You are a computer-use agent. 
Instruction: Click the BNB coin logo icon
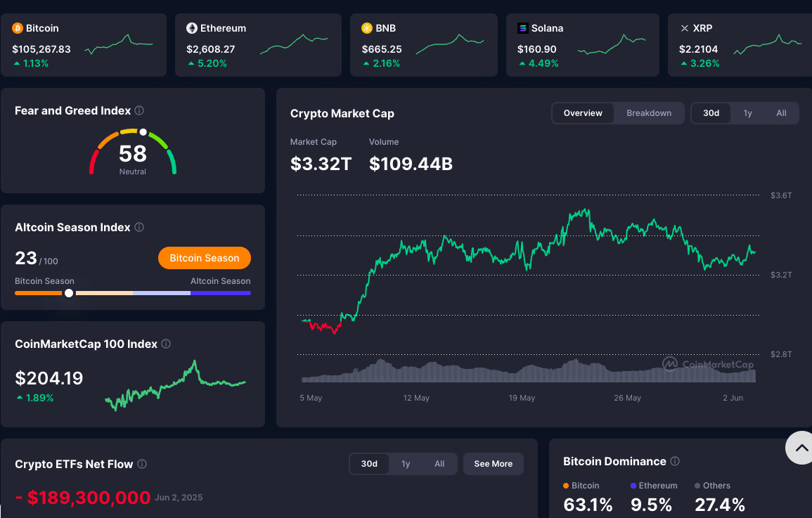tap(367, 28)
